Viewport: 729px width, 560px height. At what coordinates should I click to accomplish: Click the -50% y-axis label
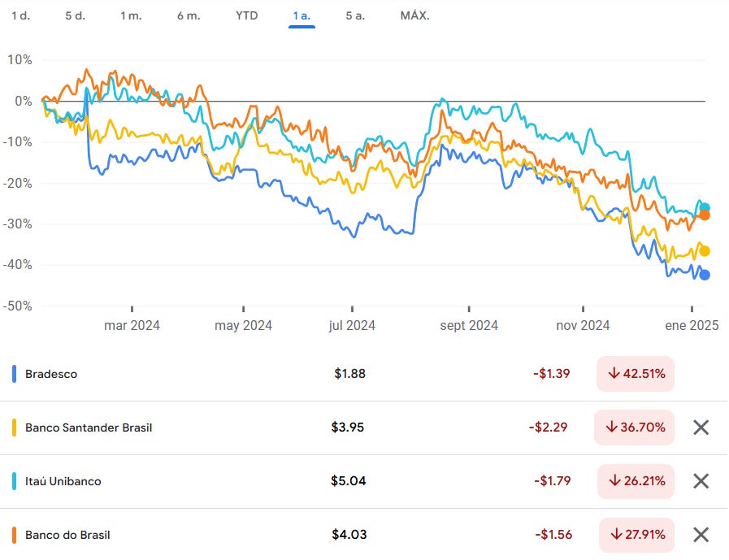tap(18, 306)
